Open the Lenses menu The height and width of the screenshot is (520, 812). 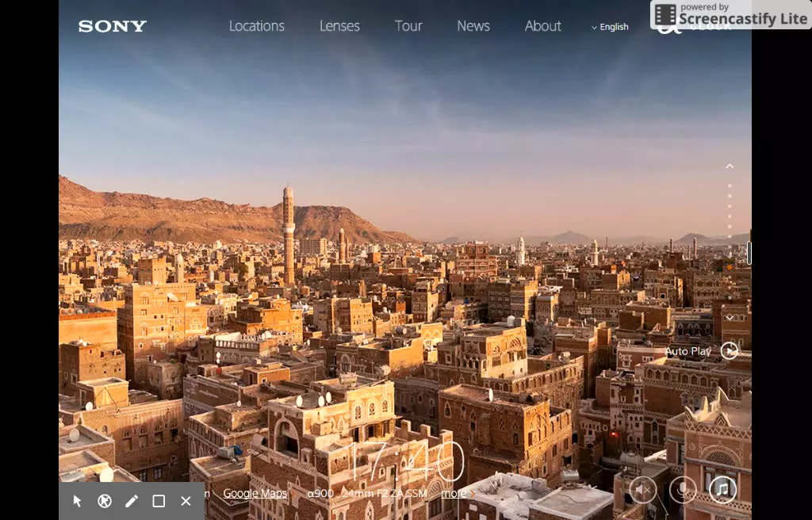pos(339,26)
